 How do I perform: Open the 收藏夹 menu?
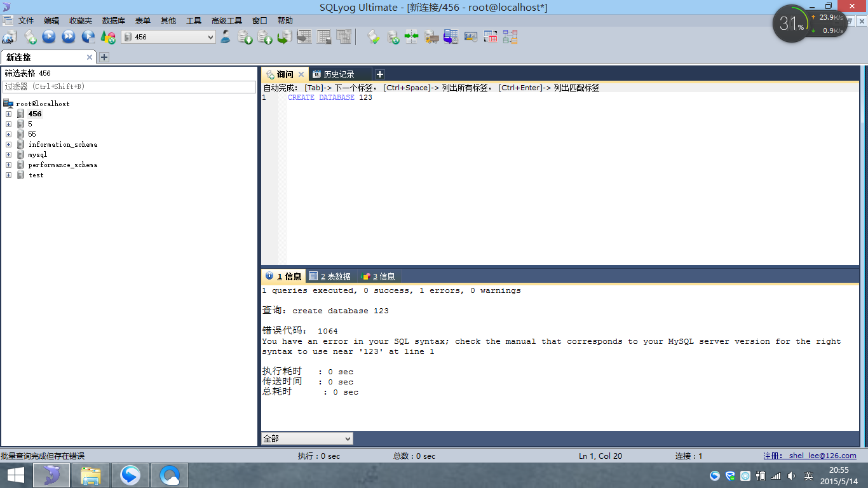[81, 21]
